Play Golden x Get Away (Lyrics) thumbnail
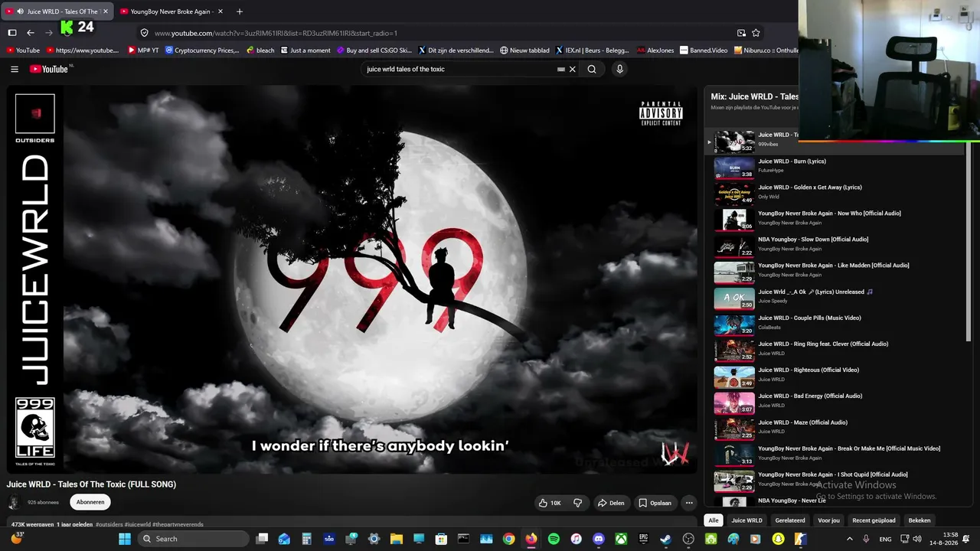The height and width of the screenshot is (551, 980). (734, 194)
